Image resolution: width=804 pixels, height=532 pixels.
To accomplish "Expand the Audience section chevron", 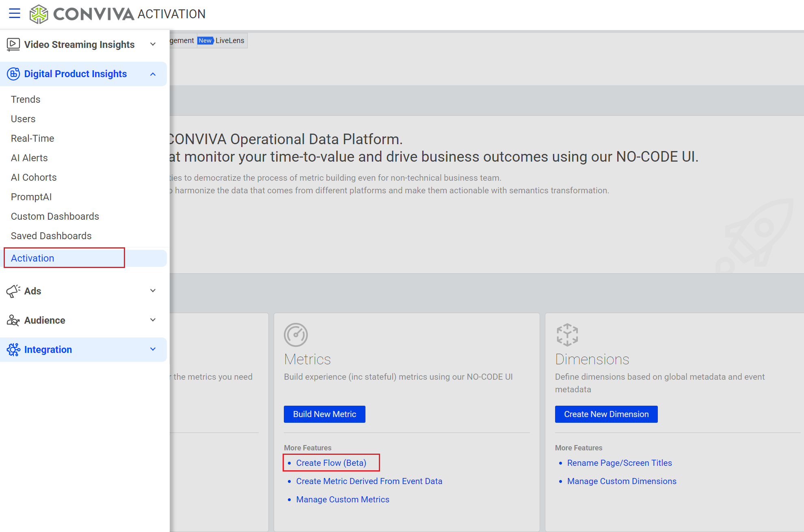I will pos(153,320).
